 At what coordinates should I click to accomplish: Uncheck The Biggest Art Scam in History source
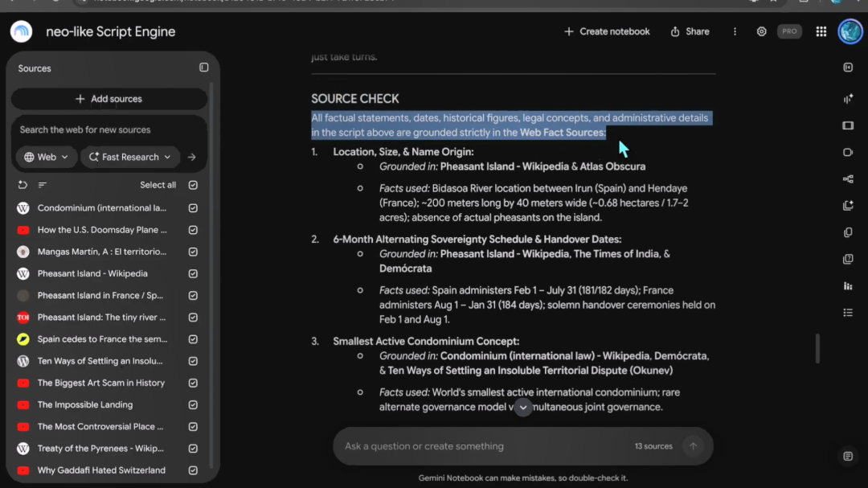pyautogui.click(x=193, y=383)
